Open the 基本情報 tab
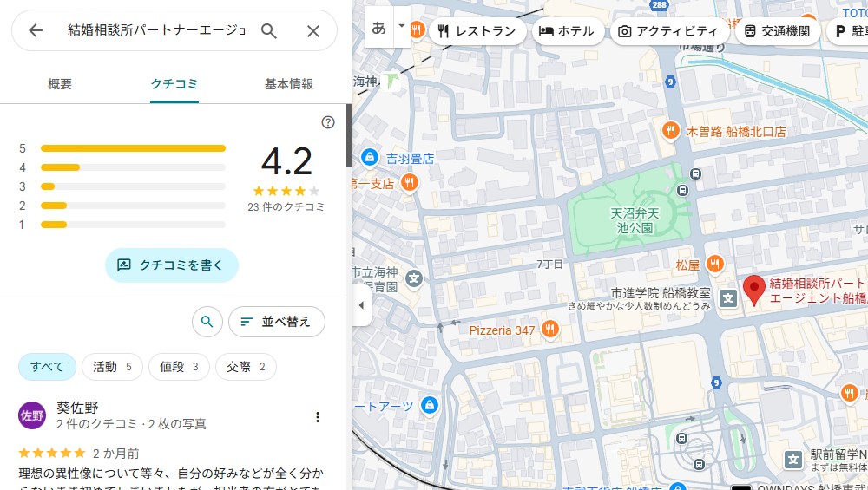868x490 pixels. [x=289, y=84]
